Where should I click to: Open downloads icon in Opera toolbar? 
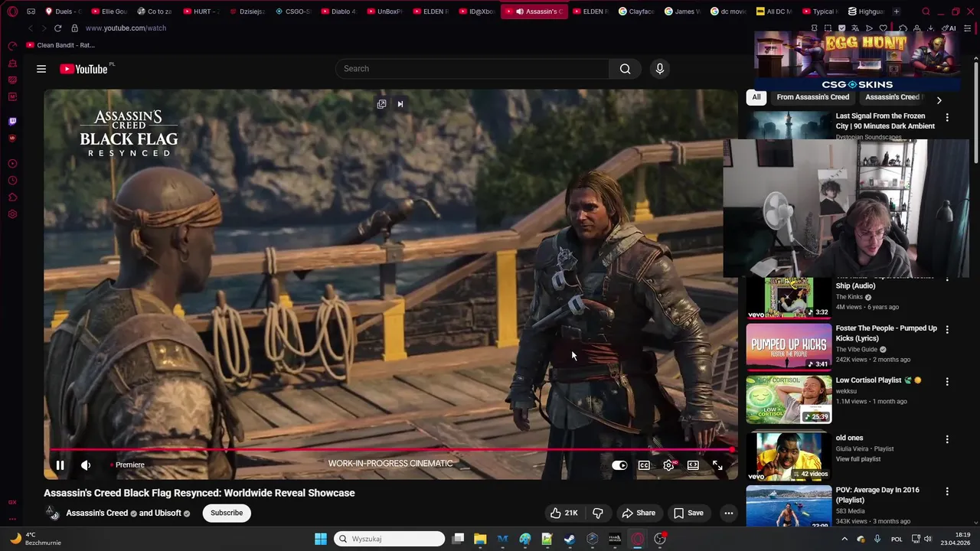point(931,28)
